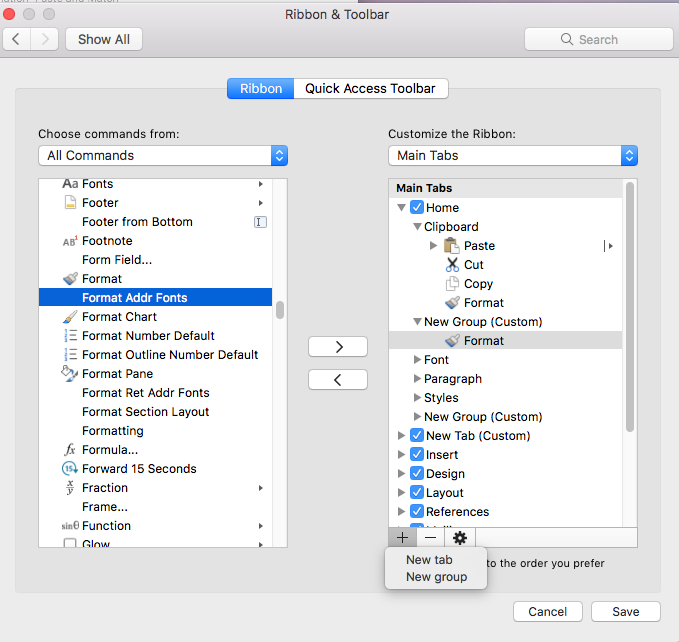This screenshot has width=679, height=642.
Task: Expand the Styles group
Action: (417, 397)
